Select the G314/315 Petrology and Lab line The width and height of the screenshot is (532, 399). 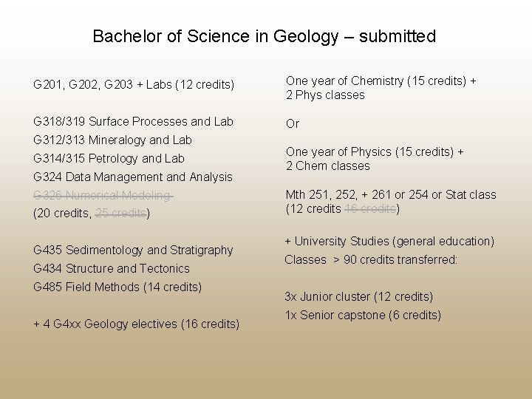pos(109,158)
